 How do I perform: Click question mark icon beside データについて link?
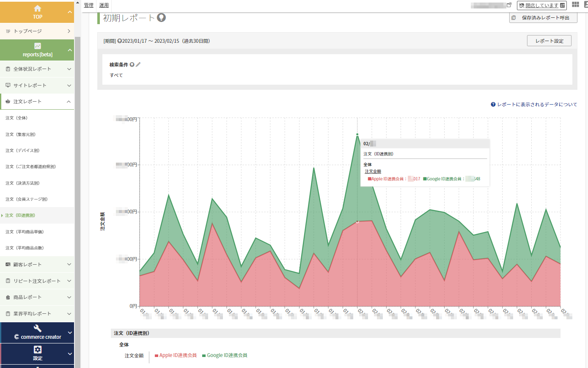point(493,105)
